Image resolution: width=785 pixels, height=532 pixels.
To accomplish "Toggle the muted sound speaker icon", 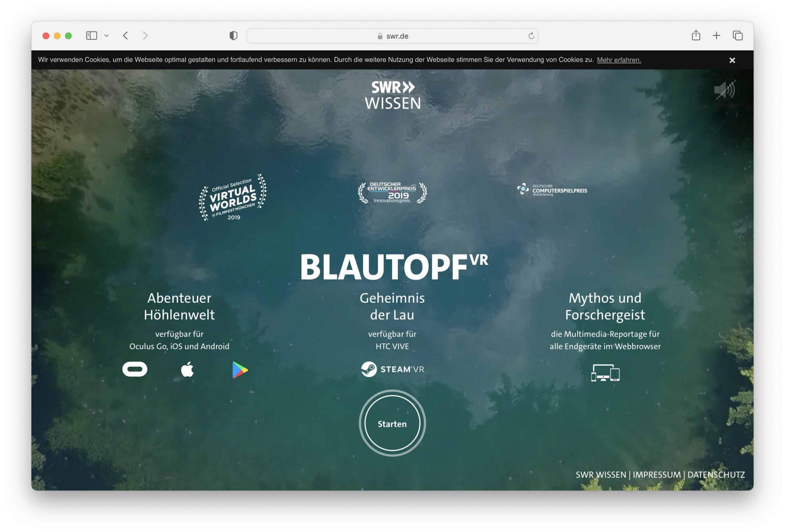I will click(725, 90).
